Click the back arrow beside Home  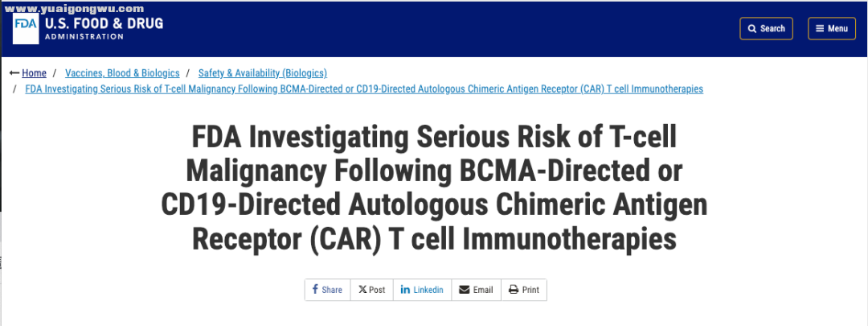click(x=15, y=73)
